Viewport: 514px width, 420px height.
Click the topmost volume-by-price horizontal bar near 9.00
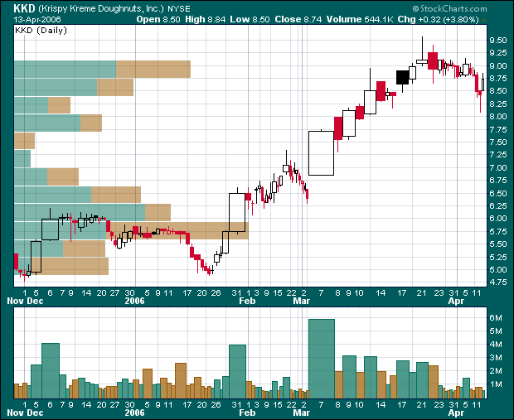[102, 69]
